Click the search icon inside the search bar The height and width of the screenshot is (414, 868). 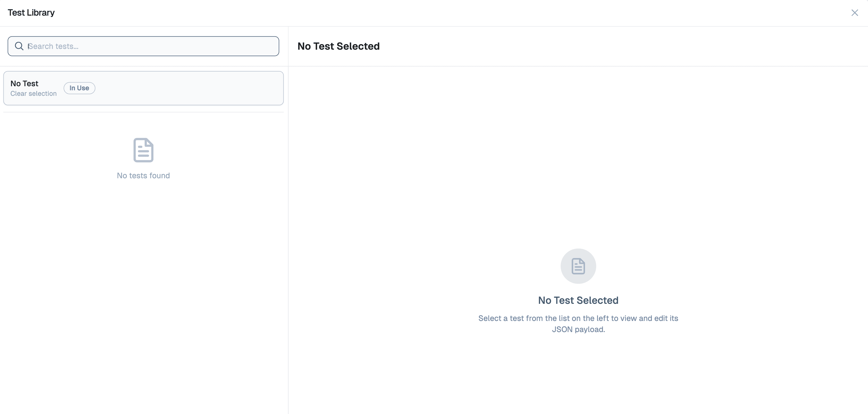19,46
